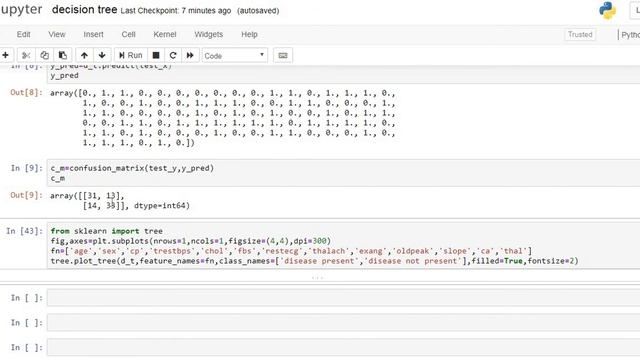This screenshot has width=640, height=360.
Task: Click the fn feature names list line
Action: 291,251
